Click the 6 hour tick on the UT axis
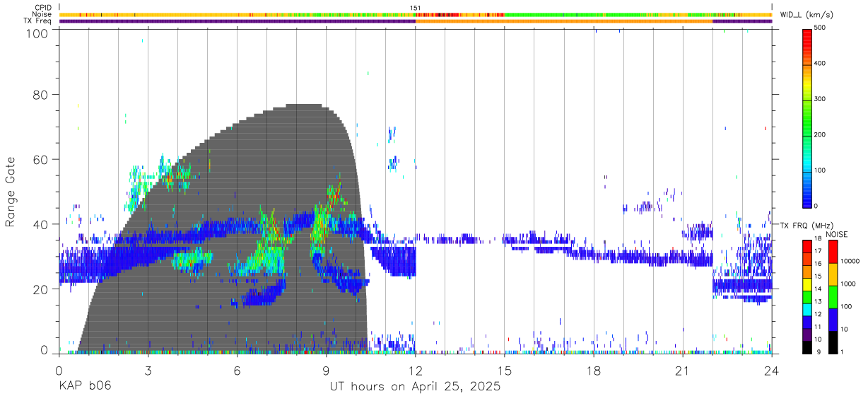Image resolution: width=868 pixels, height=401 pixels. (237, 371)
